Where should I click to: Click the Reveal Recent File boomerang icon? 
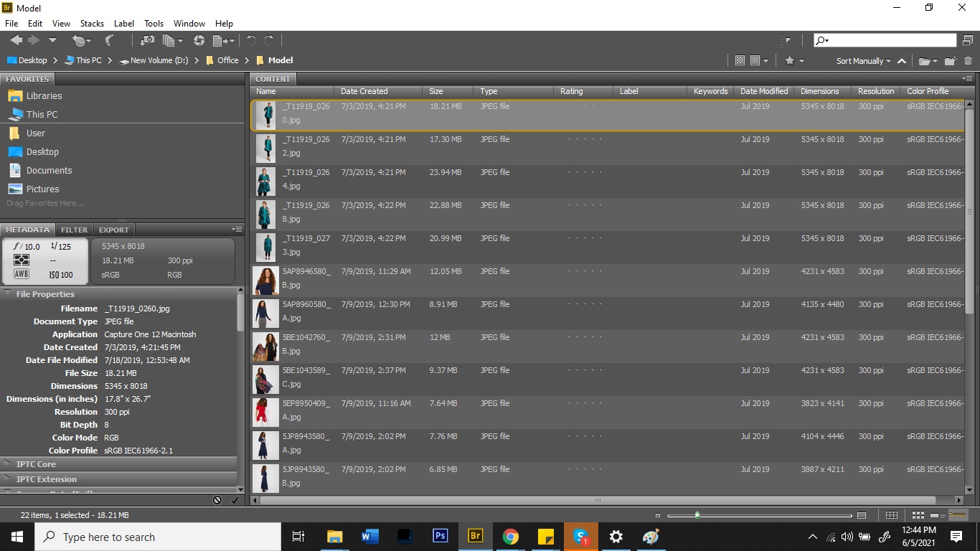[109, 41]
